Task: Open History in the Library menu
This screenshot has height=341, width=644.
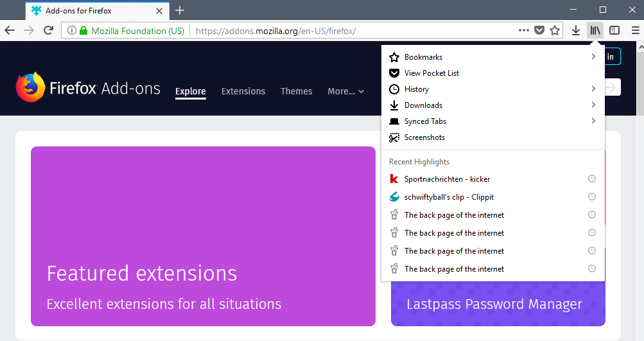Action: coord(493,89)
